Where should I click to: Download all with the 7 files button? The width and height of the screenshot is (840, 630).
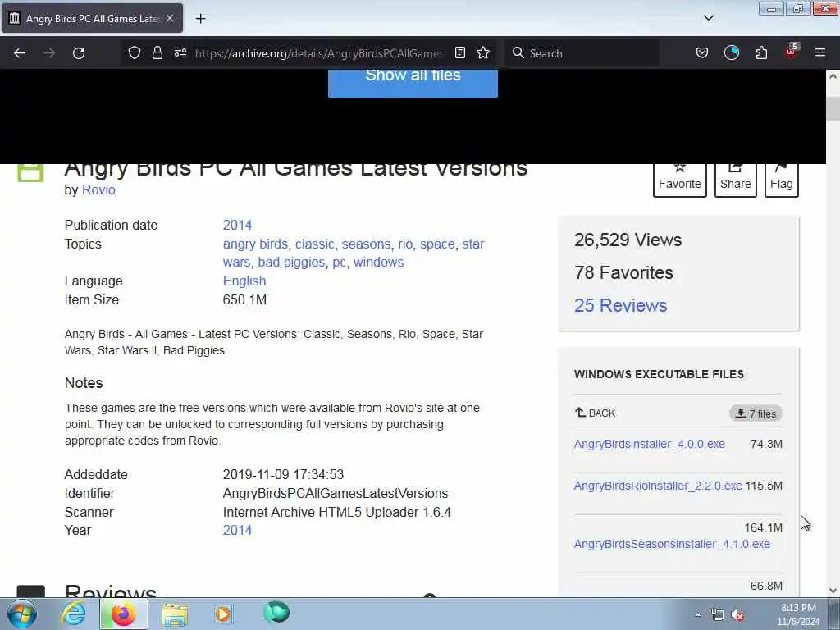pyautogui.click(x=756, y=413)
